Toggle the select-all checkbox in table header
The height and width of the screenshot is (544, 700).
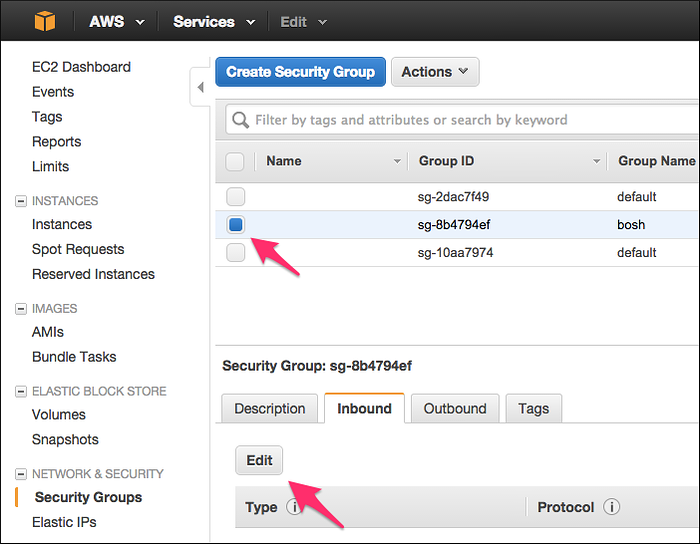(235, 161)
